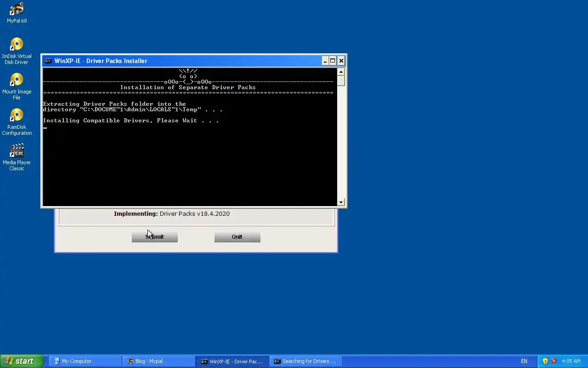This screenshot has height=368, width=588.
Task: Launch the Media Player Classic desktop icon
Action: (17, 157)
